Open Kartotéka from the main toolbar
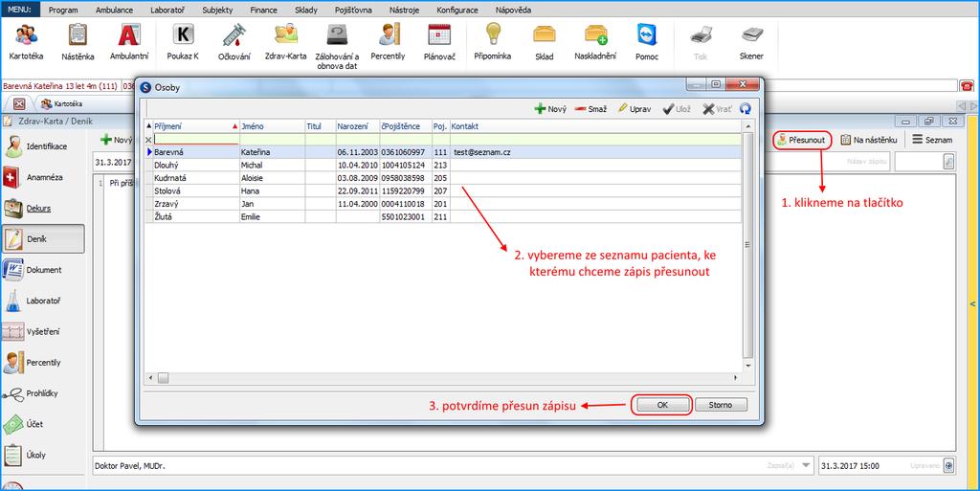This screenshot has width=980, height=491. pos(26,41)
